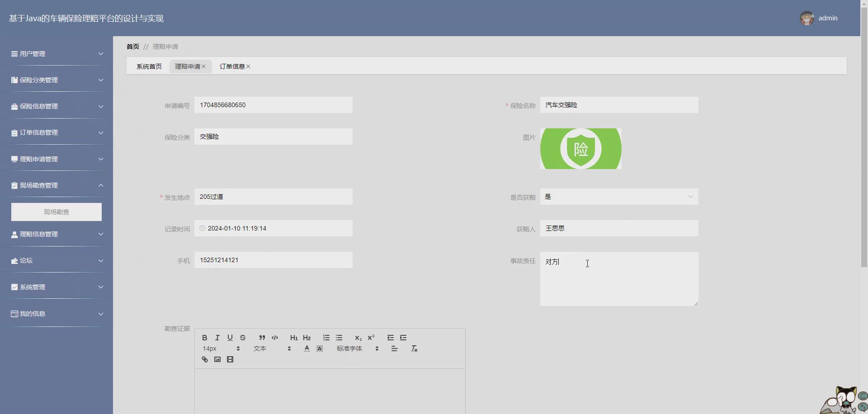
Task: Collapse the 现场勘查管理 sidebar section
Action: point(56,185)
